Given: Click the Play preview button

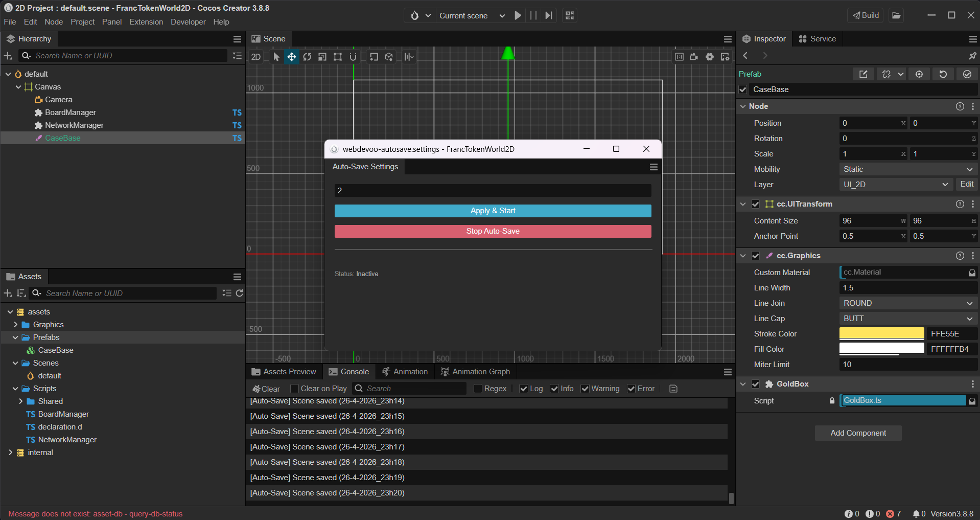Looking at the screenshot, I should 518,15.
